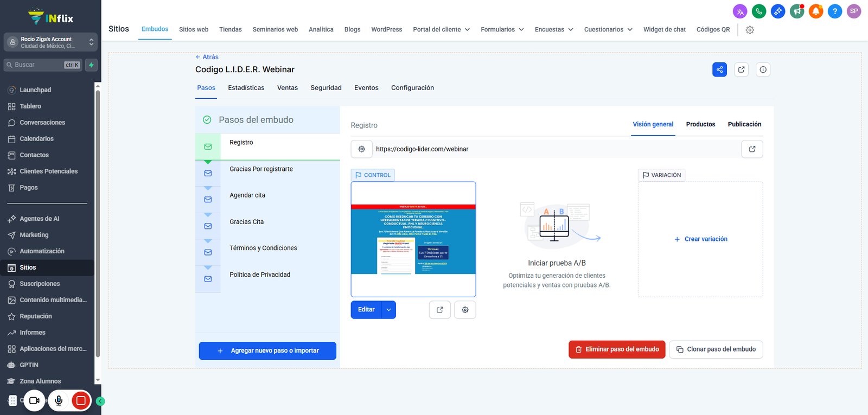
Task: Expand Portal del cliente menu
Action: click(x=441, y=29)
